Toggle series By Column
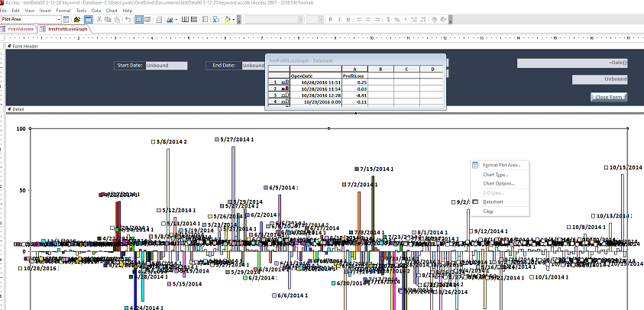The image size is (644, 310). pyautogui.click(x=147, y=19)
